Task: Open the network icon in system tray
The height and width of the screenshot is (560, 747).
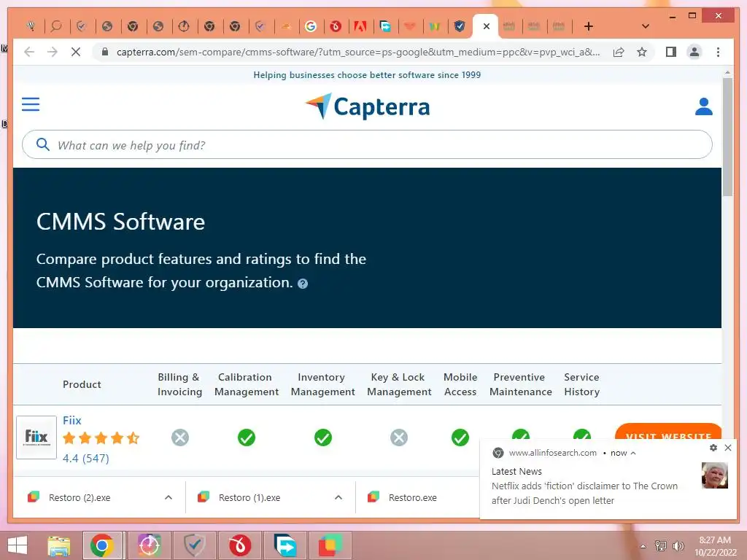Action: click(661, 546)
